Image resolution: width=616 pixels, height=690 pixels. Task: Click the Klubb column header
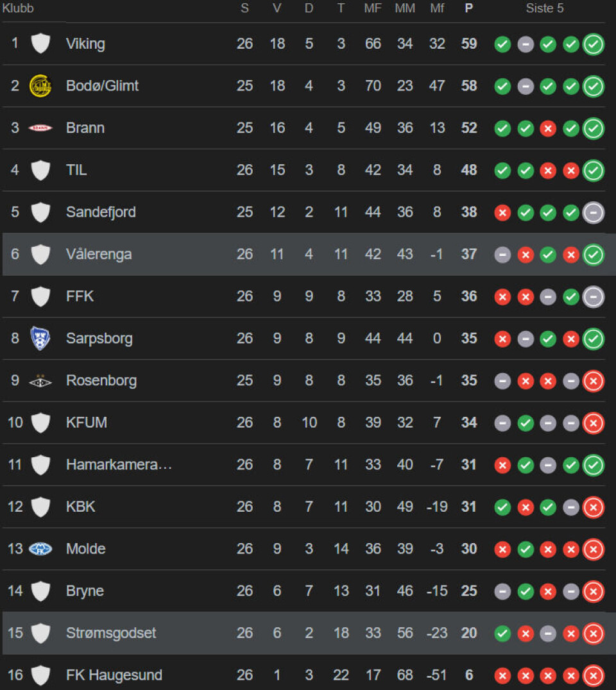coord(18,8)
